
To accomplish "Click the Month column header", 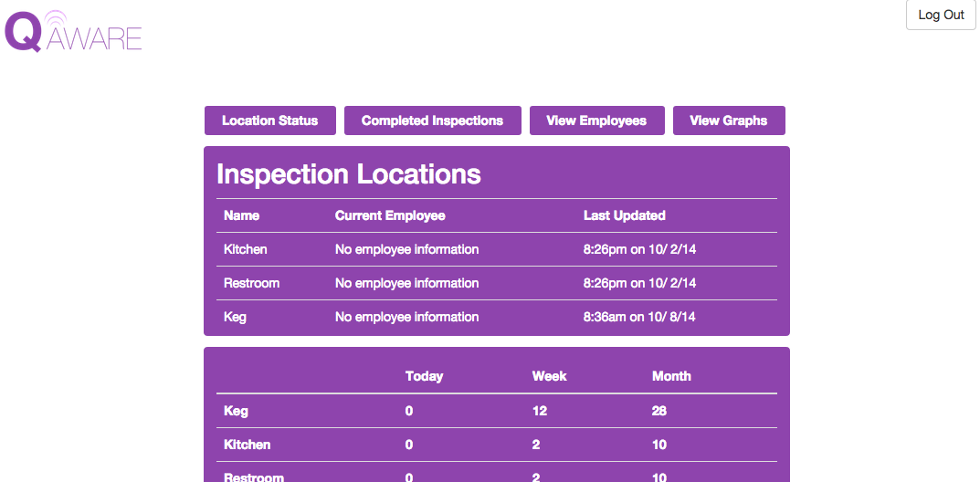I will coord(671,376).
